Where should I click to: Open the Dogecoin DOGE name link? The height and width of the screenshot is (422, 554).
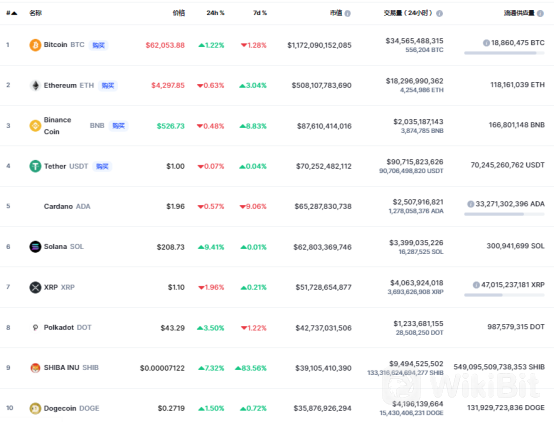(x=71, y=408)
